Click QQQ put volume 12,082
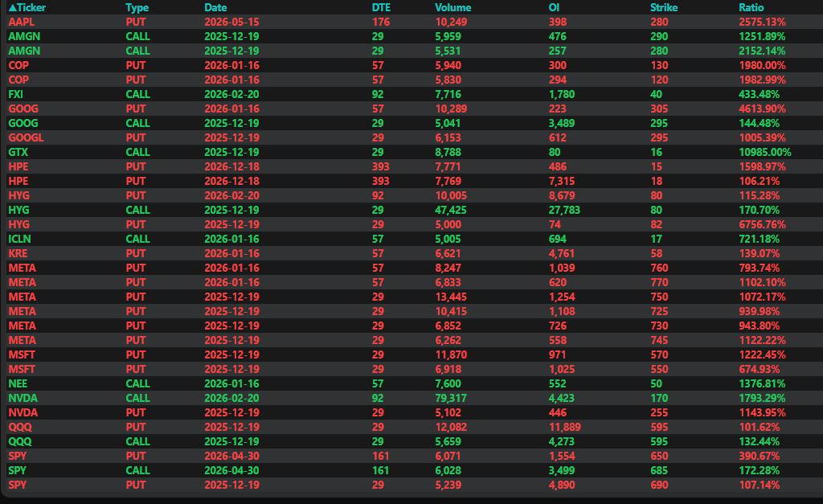The height and width of the screenshot is (504, 823). point(451,427)
